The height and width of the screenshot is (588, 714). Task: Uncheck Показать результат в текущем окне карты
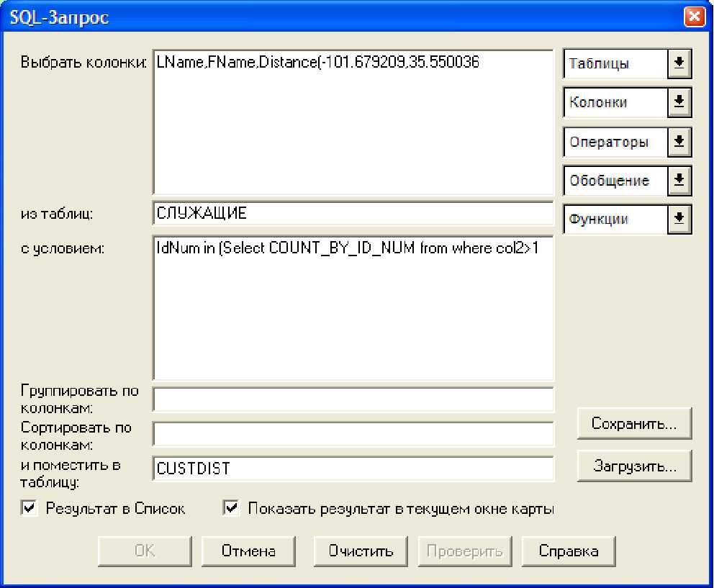pyautogui.click(x=232, y=509)
